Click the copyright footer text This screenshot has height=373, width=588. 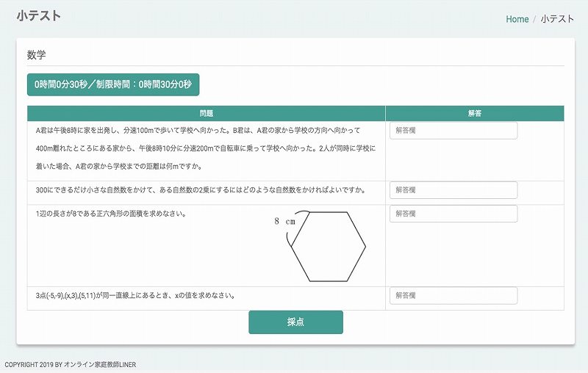(x=70, y=365)
